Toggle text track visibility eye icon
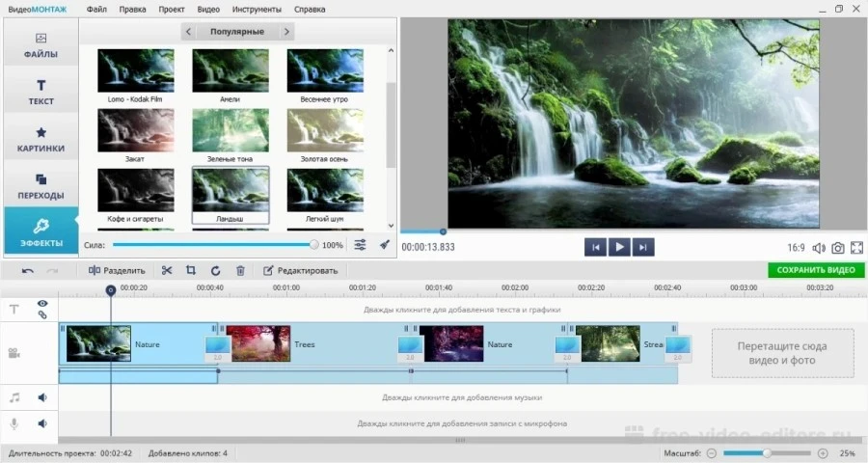This screenshot has width=868, height=463. [x=42, y=304]
